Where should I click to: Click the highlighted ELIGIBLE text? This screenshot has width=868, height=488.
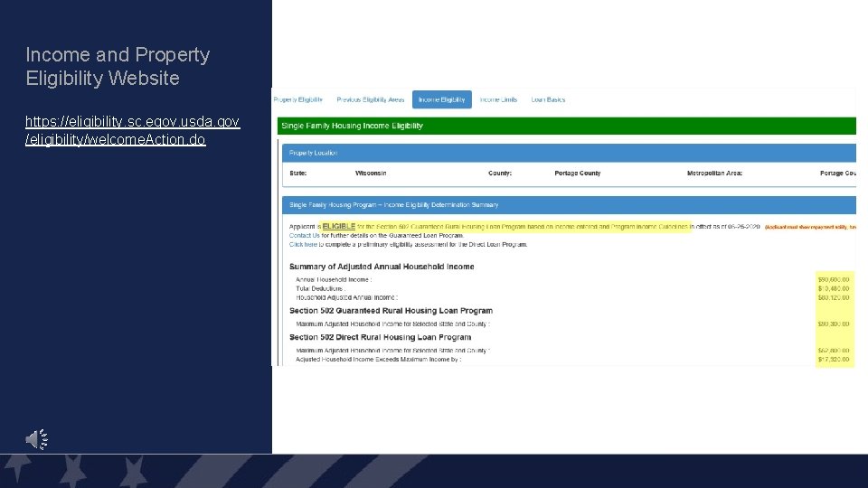coord(339,226)
